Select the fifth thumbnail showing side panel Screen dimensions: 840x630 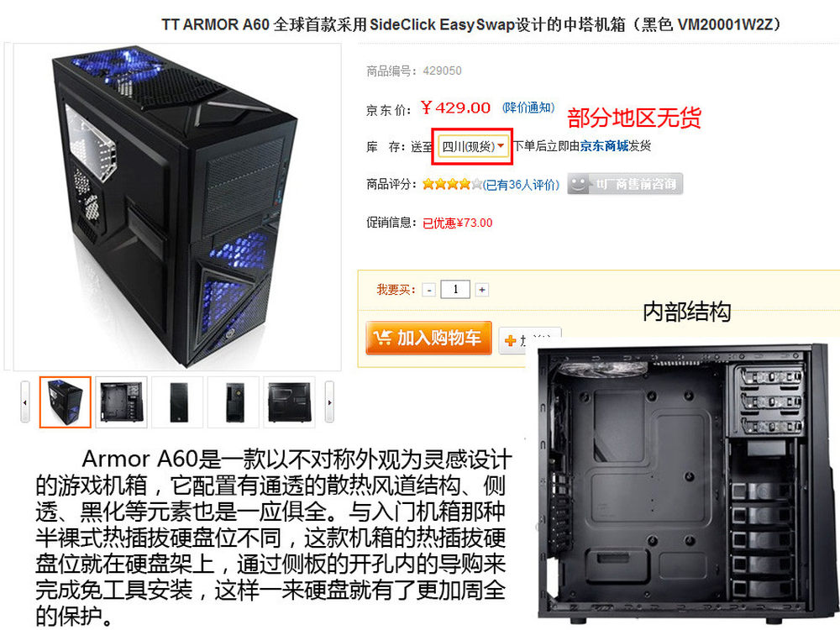tap(289, 402)
